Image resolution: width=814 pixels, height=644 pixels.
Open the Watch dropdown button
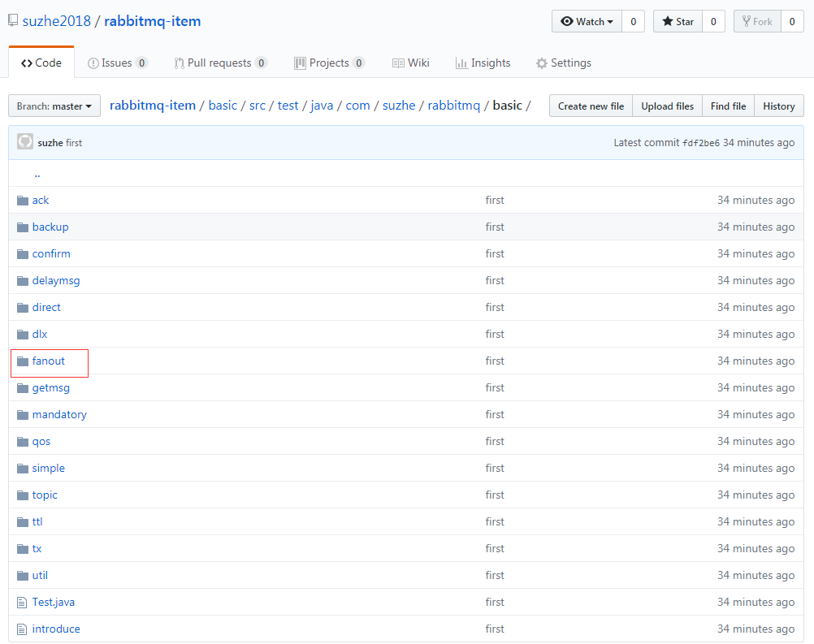tap(587, 21)
